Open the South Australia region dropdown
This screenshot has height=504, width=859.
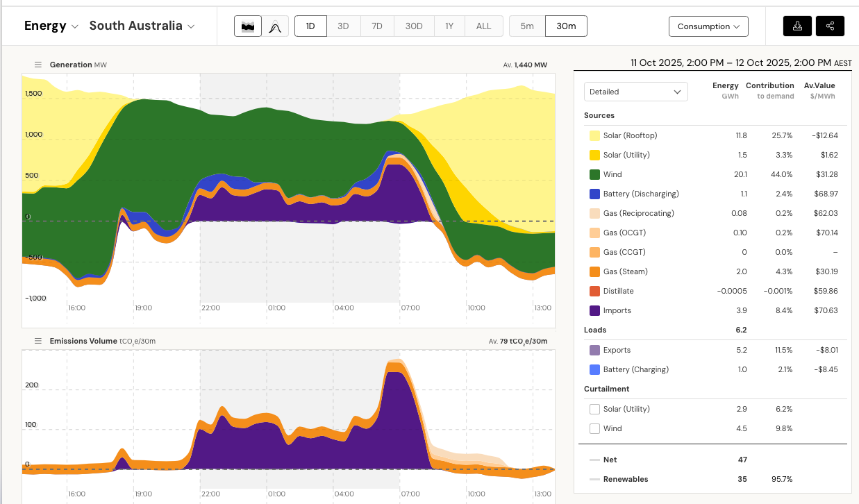pos(142,26)
